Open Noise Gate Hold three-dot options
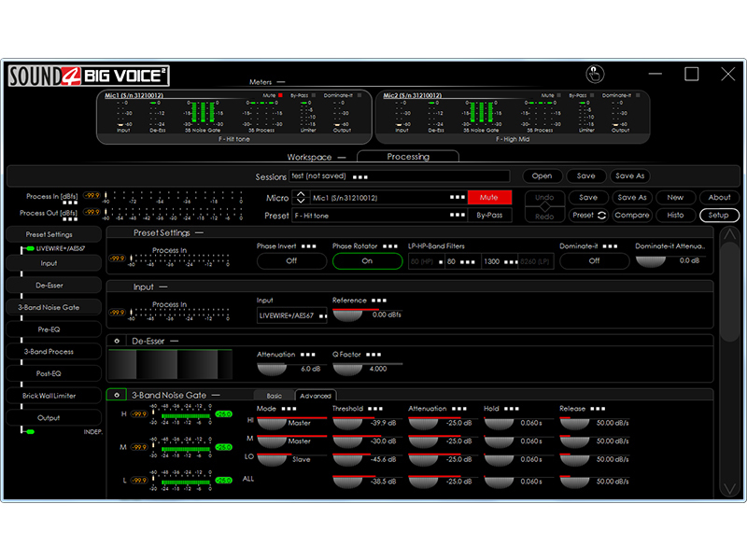The image size is (747, 560). 512,409
